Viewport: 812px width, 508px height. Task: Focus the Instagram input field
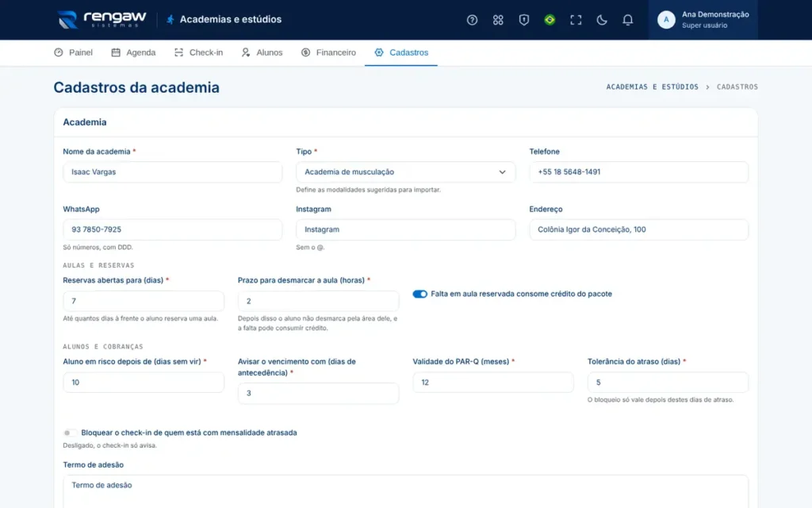click(x=405, y=229)
